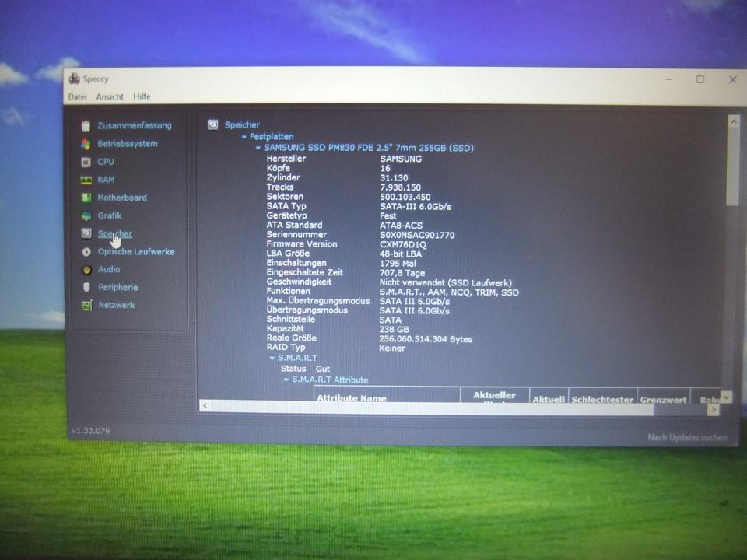Click the Grafik monitor icon
The height and width of the screenshot is (560, 747).
[x=86, y=215]
